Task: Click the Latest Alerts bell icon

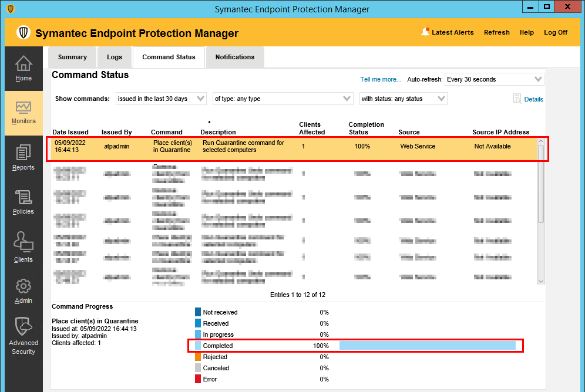Action: click(425, 32)
